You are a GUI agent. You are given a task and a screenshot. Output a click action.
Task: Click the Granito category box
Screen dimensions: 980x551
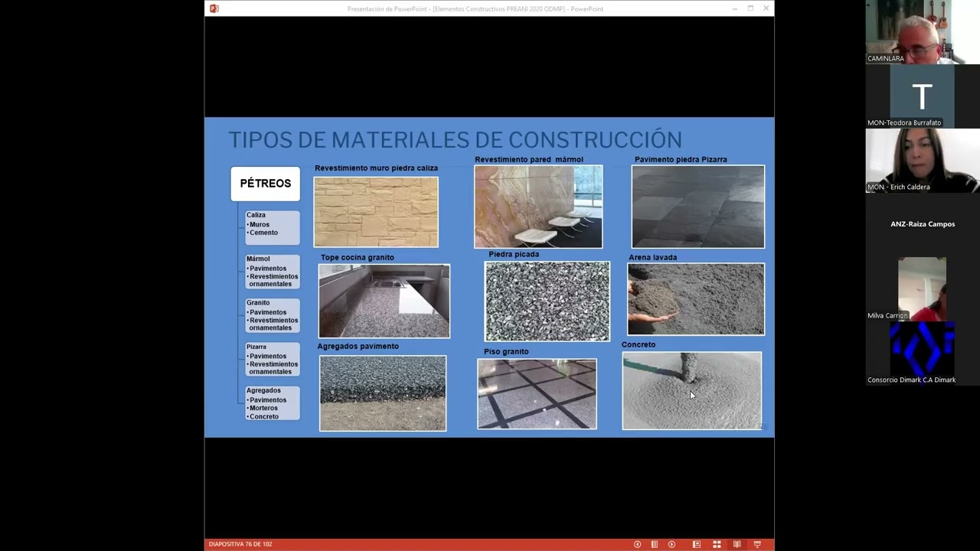click(x=272, y=315)
